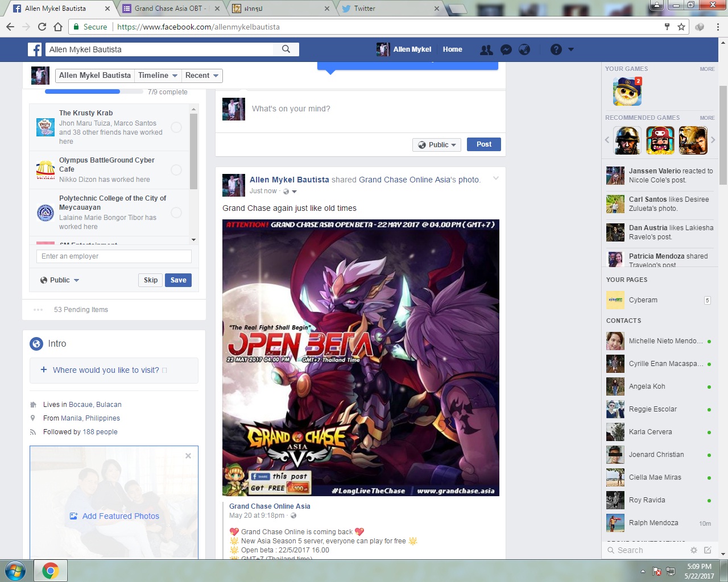The height and width of the screenshot is (582, 728).
Task: Click Add Featured Photos
Action: (x=114, y=516)
